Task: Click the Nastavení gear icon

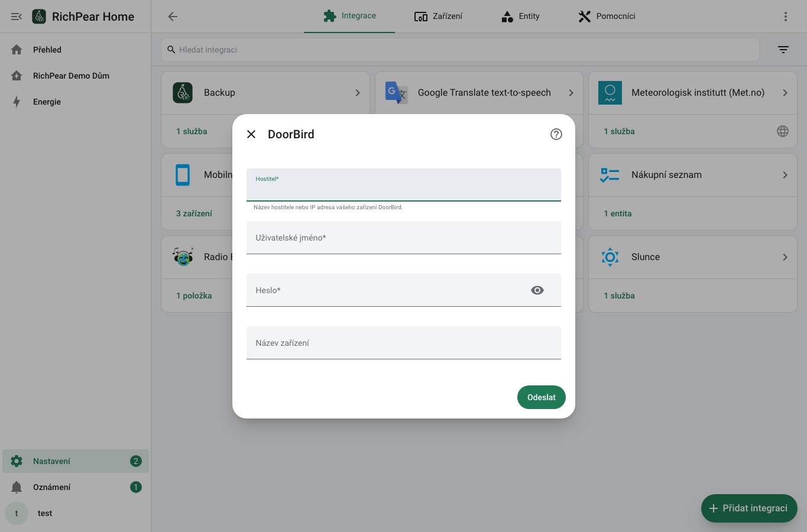Action: (17, 461)
